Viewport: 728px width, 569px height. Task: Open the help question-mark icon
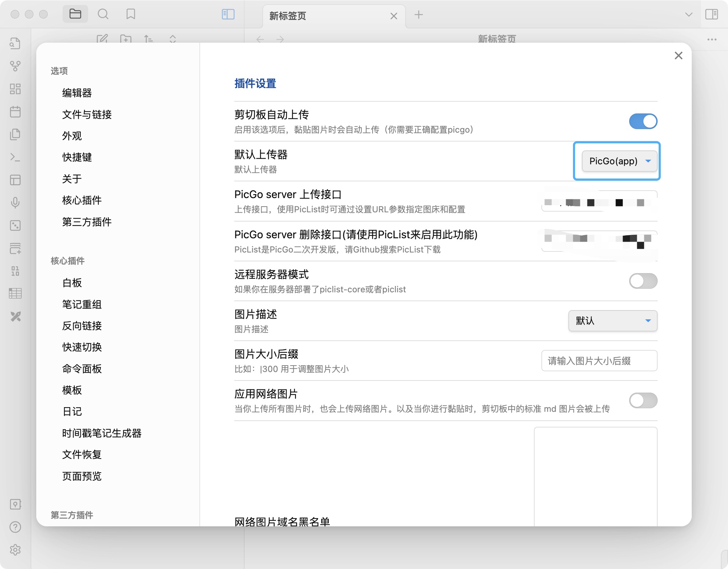point(15,527)
